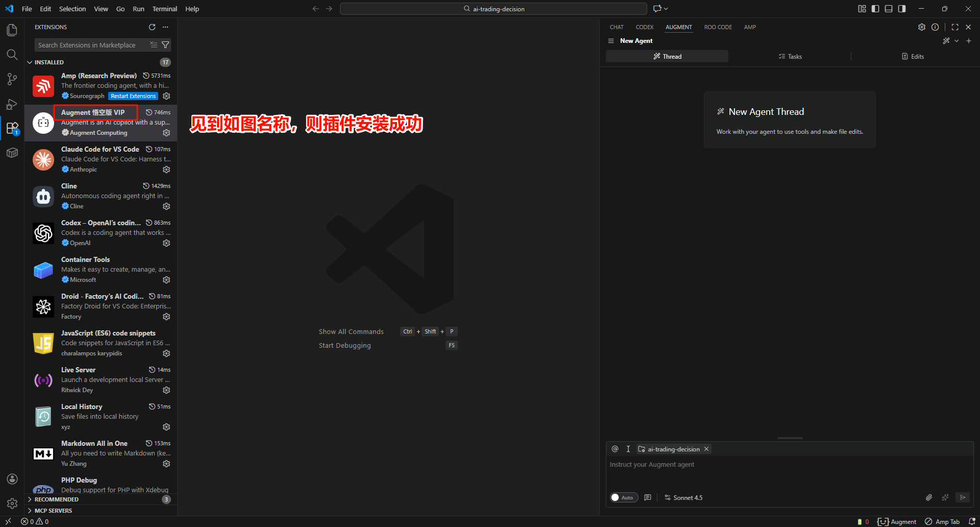The height and width of the screenshot is (527, 980).
Task: Open the Search view in activity bar
Action: click(x=12, y=55)
